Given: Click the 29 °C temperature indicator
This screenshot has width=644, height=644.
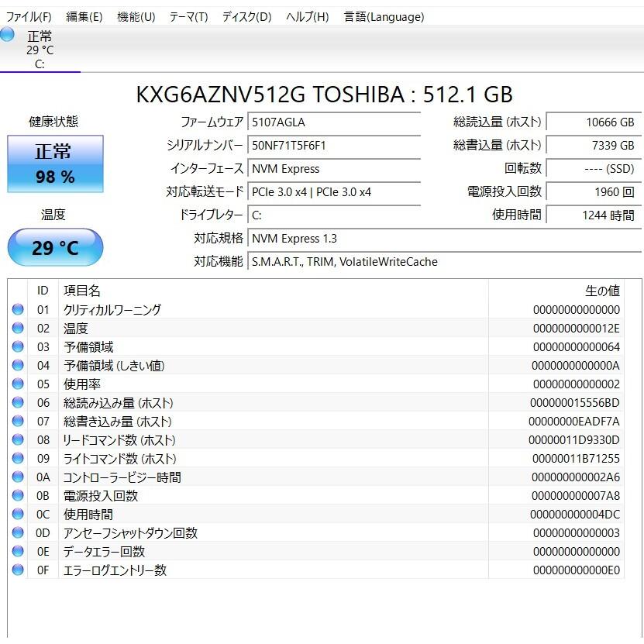Looking at the screenshot, I should tap(55, 248).
